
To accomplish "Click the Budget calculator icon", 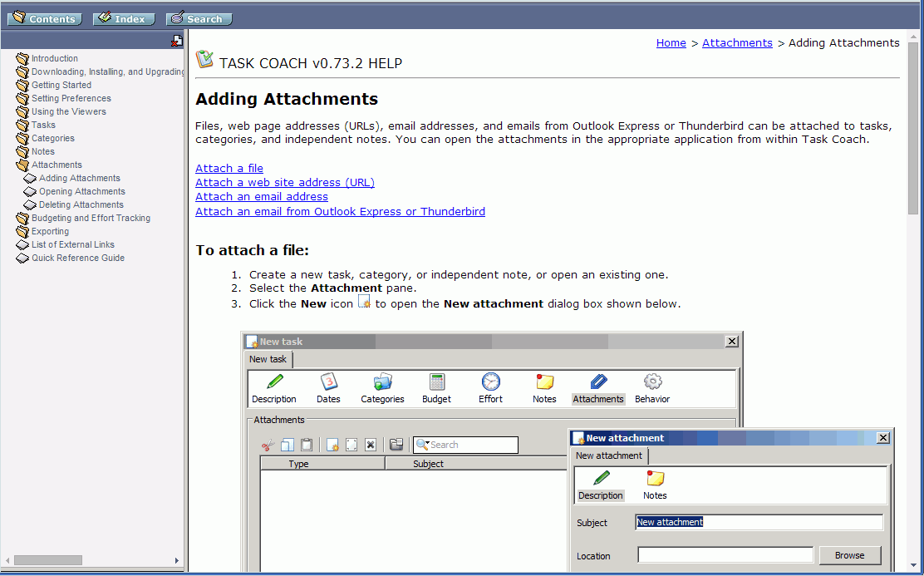I will point(437,382).
